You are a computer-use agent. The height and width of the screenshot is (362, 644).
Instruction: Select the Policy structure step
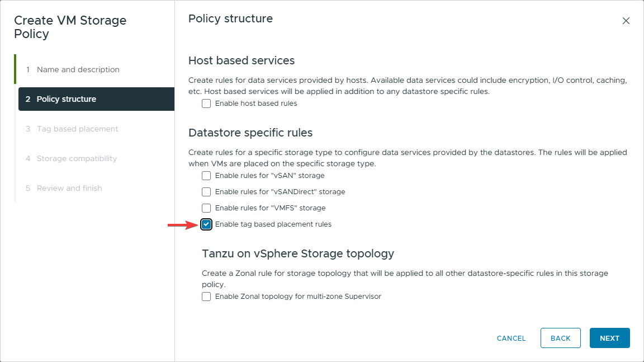pyautogui.click(x=66, y=99)
